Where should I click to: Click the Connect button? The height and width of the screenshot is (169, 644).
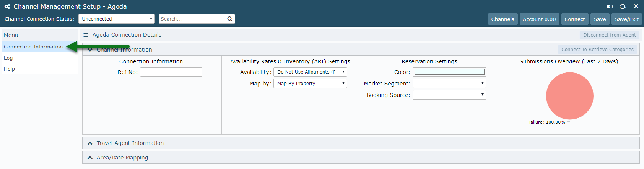(574, 19)
